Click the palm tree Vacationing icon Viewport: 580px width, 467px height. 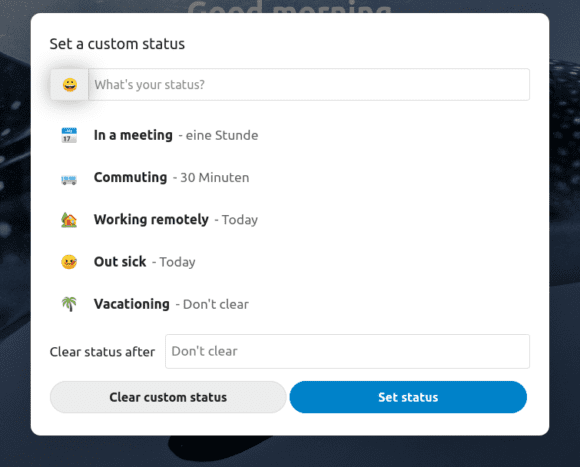coord(69,304)
